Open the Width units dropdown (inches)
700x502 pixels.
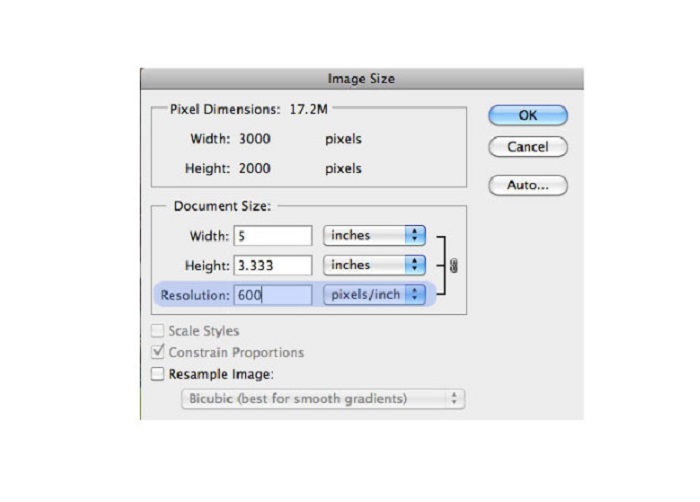coord(374,235)
